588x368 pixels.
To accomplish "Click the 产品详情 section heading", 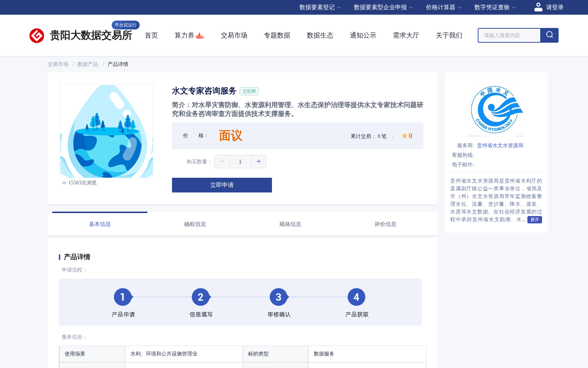I will (77, 257).
